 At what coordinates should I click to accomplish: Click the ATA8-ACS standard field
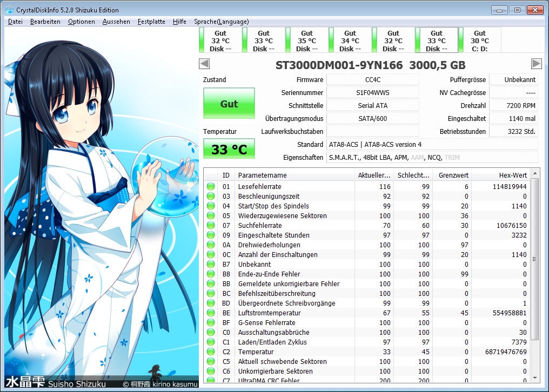(x=432, y=145)
